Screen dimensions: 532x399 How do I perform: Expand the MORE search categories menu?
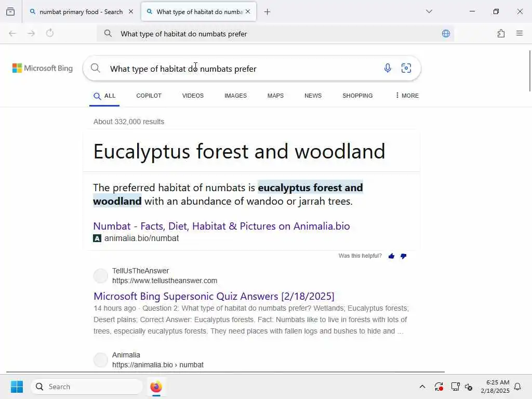tap(407, 96)
